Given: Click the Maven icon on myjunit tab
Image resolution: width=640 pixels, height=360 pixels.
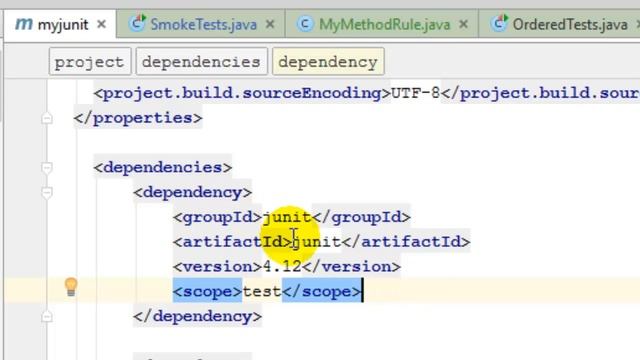Looking at the screenshot, I should (24, 24).
